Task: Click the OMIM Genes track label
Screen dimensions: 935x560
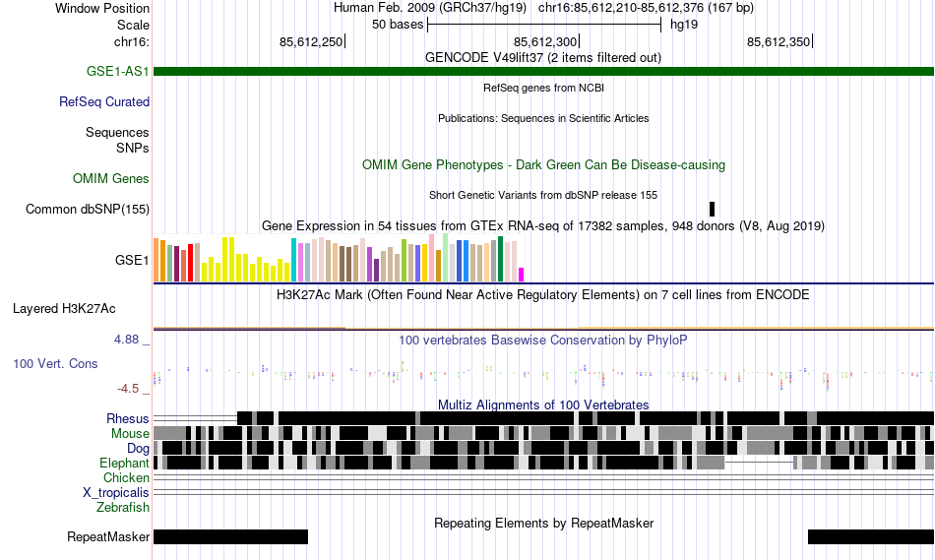Action: click(111, 179)
